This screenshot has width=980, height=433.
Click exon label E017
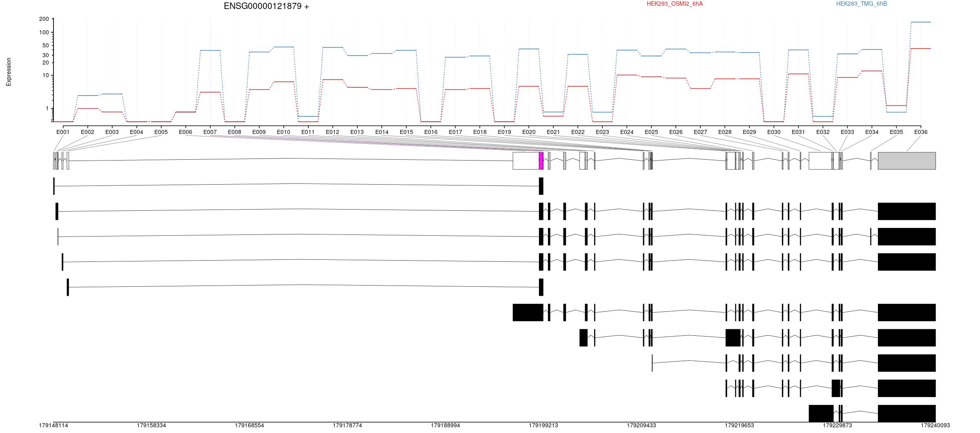pyautogui.click(x=455, y=132)
